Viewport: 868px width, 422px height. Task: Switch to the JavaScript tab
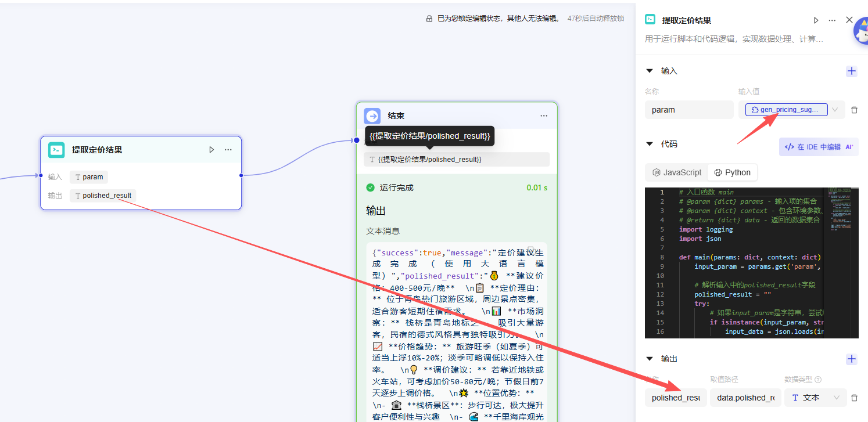coord(677,172)
